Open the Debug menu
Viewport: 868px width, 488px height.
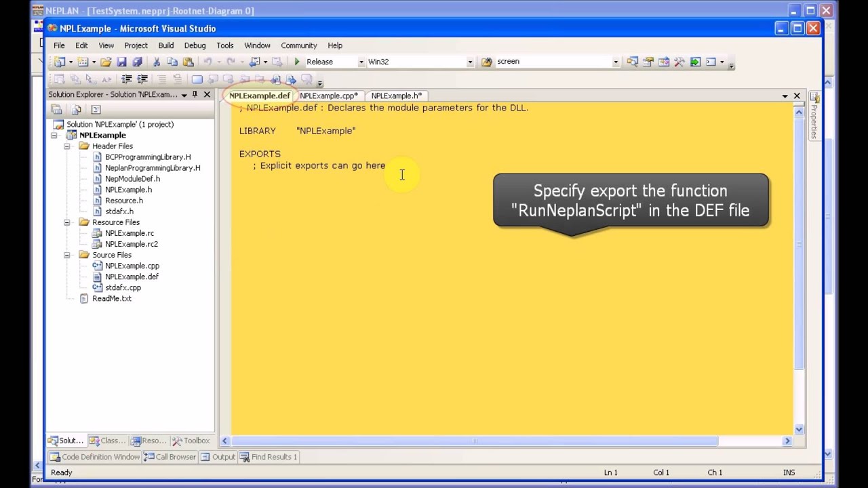(195, 45)
